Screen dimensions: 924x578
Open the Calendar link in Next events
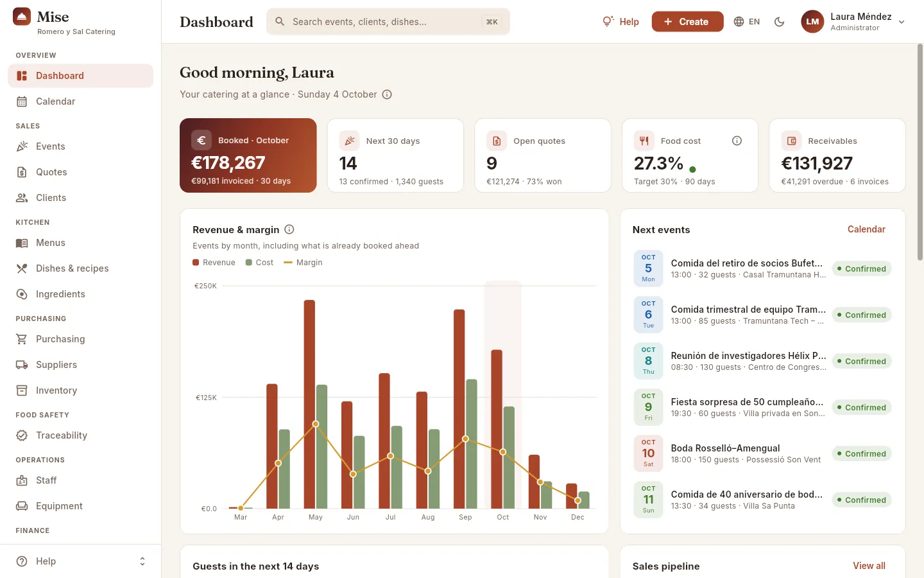coord(866,229)
